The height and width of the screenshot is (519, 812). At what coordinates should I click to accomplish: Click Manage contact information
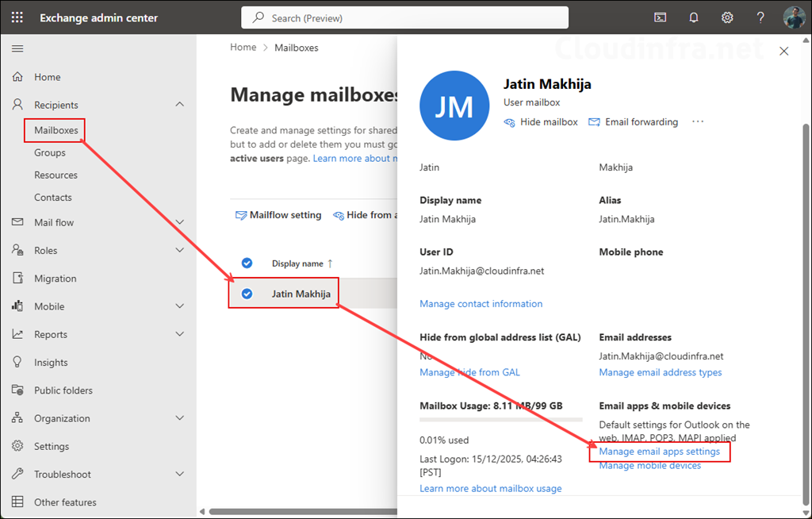[x=481, y=303]
